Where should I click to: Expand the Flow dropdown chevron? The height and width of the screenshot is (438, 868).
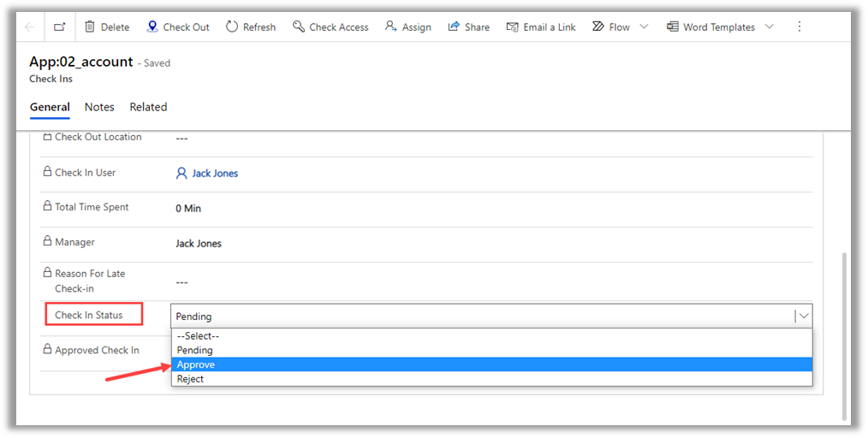tap(645, 27)
